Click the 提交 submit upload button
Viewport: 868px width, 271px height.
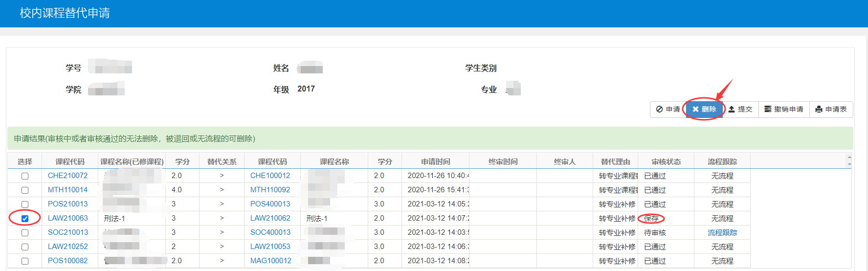click(x=740, y=109)
